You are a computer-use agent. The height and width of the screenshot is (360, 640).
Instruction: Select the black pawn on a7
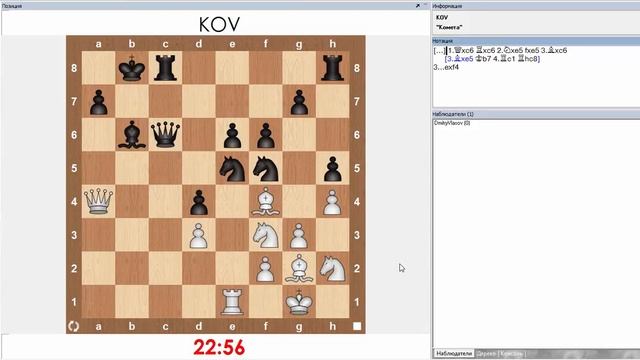[x=98, y=102]
